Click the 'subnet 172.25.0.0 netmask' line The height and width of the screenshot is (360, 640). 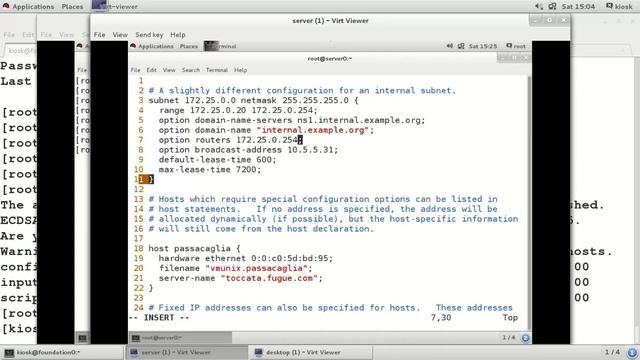click(253, 100)
